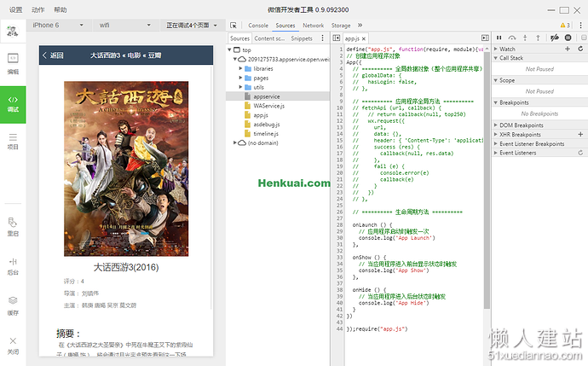The height and width of the screenshot is (366, 588).
Task: Click the 关闭 (close project) sidebar icon
Action: coord(13,346)
